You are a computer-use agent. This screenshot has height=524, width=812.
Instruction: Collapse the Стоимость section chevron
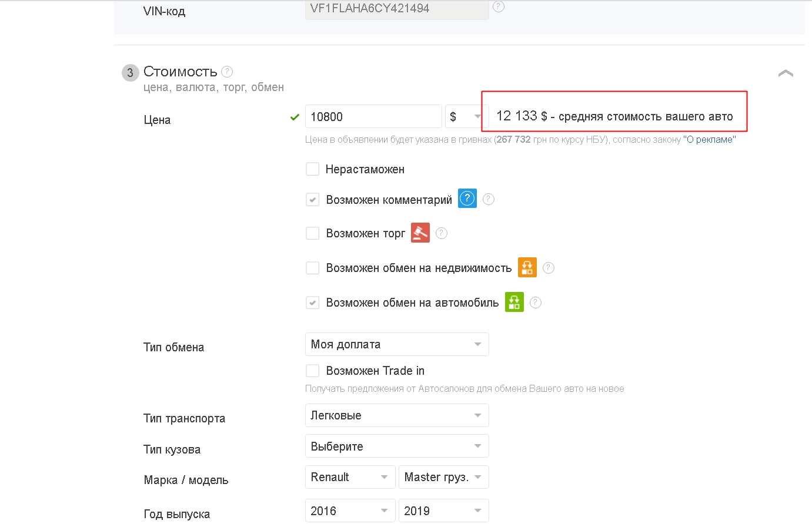(786, 73)
